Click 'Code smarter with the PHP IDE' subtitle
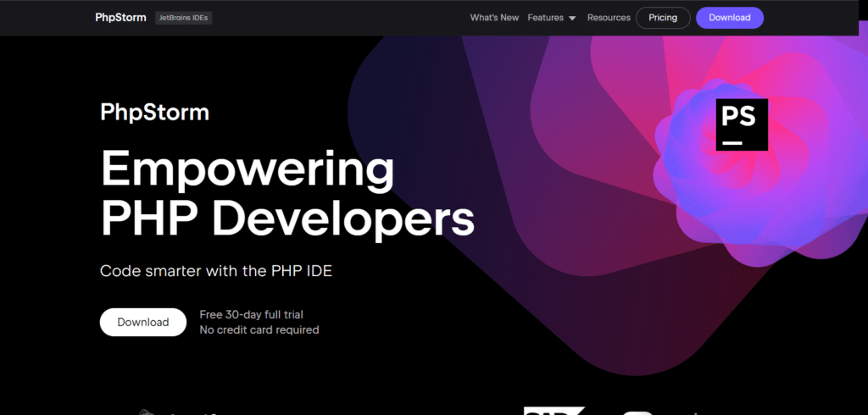Screen dimensions: 868x415 (x=216, y=271)
